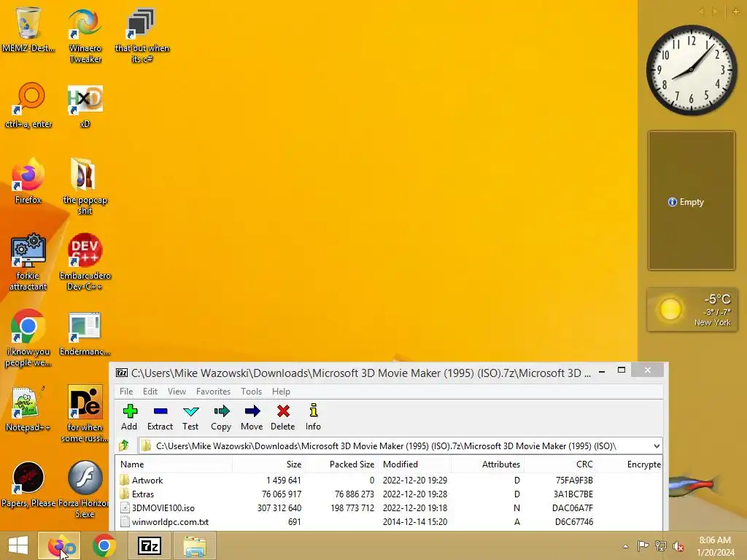Click CRC value DAC06A7F
The width and height of the screenshot is (747, 560).
573,508
